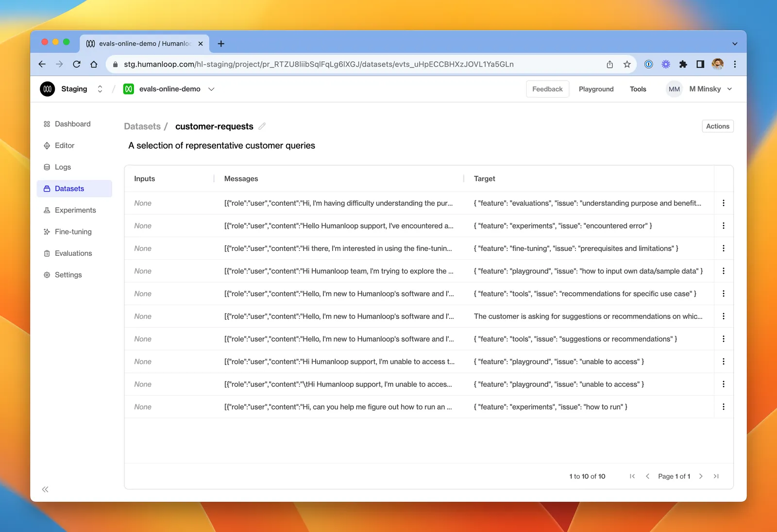Screen dimensions: 777x532
Task: Open row options for the evaluations target row
Action: pos(724,203)
